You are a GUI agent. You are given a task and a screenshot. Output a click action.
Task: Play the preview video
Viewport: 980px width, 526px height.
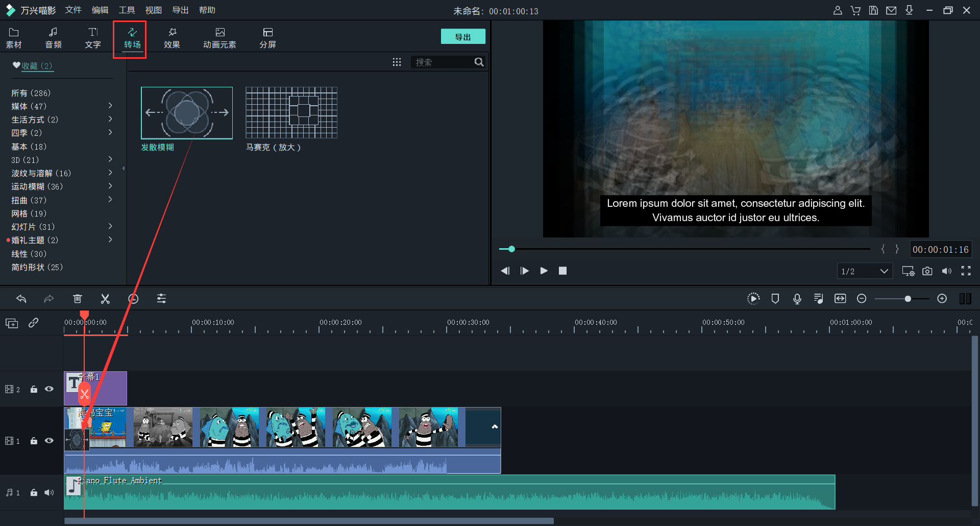544,271
